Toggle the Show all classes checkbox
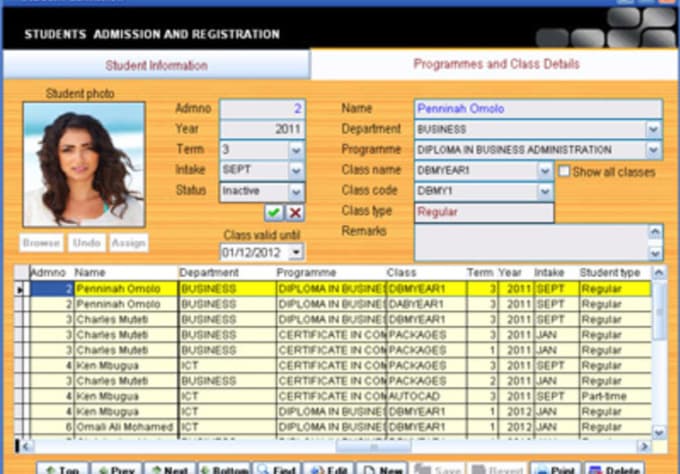 point(564,171)
